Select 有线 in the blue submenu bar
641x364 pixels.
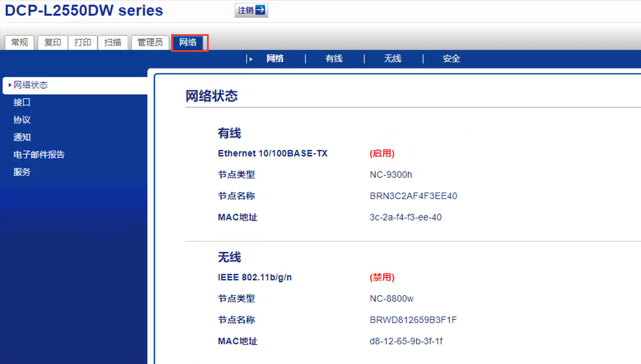coord(334,59)
